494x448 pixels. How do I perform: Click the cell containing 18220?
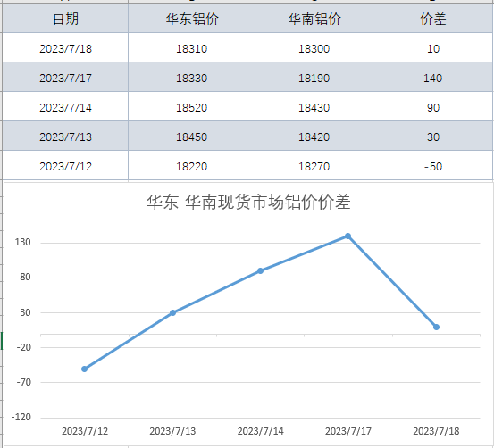click(191, 166)
